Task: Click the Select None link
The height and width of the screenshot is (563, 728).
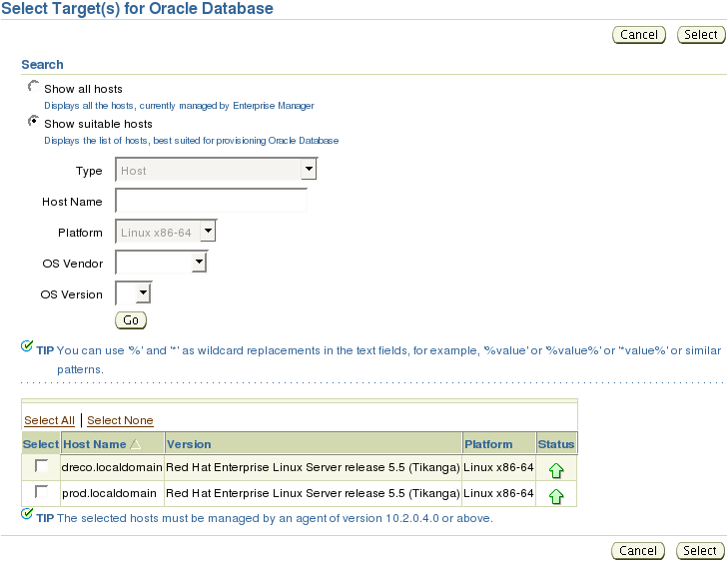Action: coord(120,420)
